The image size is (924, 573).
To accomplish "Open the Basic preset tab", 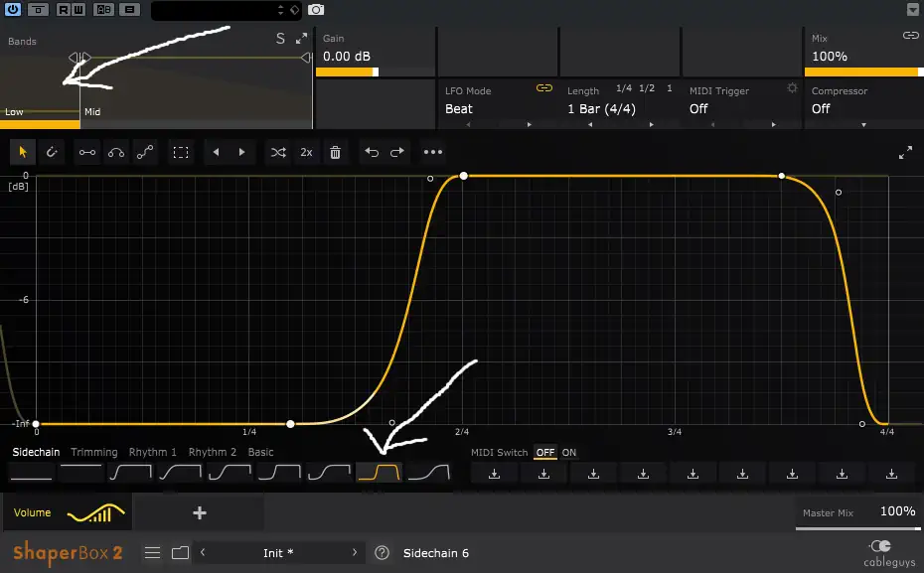I will point(260,452).
